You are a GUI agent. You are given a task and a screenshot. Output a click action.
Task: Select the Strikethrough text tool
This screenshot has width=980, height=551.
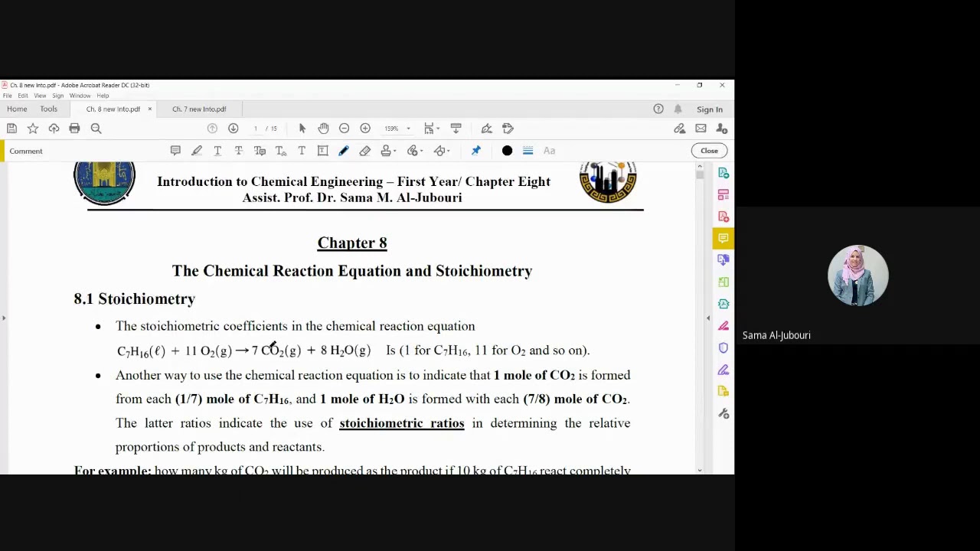[238, 151]
